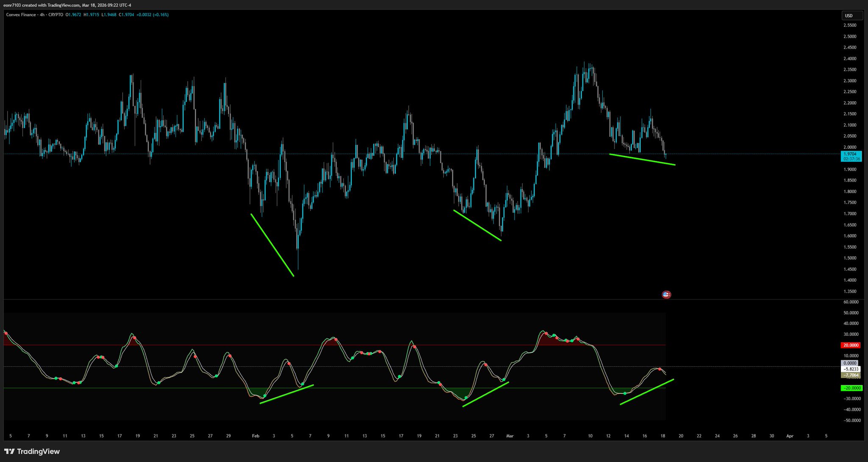Click the gray 0.0000 zero-line label
This screenshot has width=868, height=462.
pyautogui.click(x=850, y=363)
